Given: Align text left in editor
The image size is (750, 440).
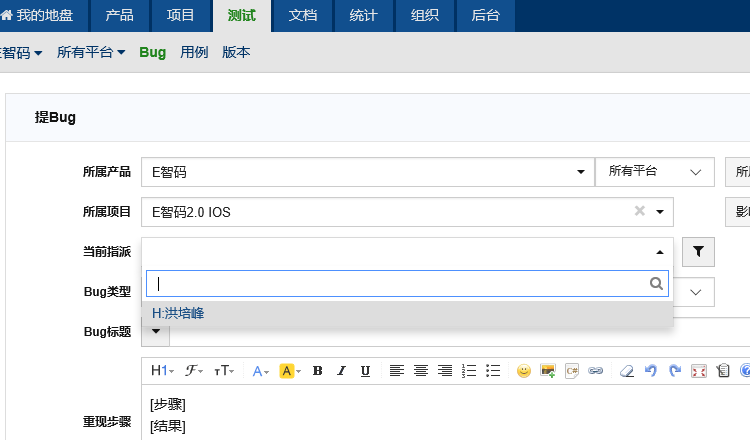Looking at the screenshot, I should point(397,371).
